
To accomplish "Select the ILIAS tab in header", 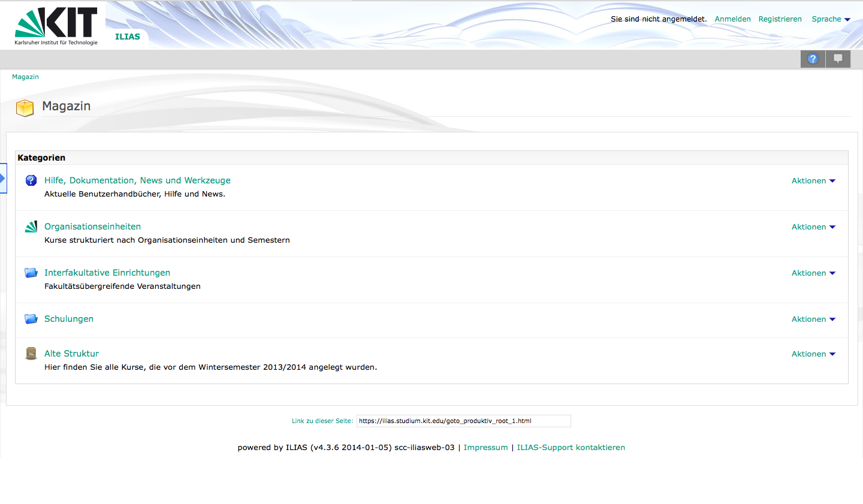I will pyautogui.click(x=127, y=37).
